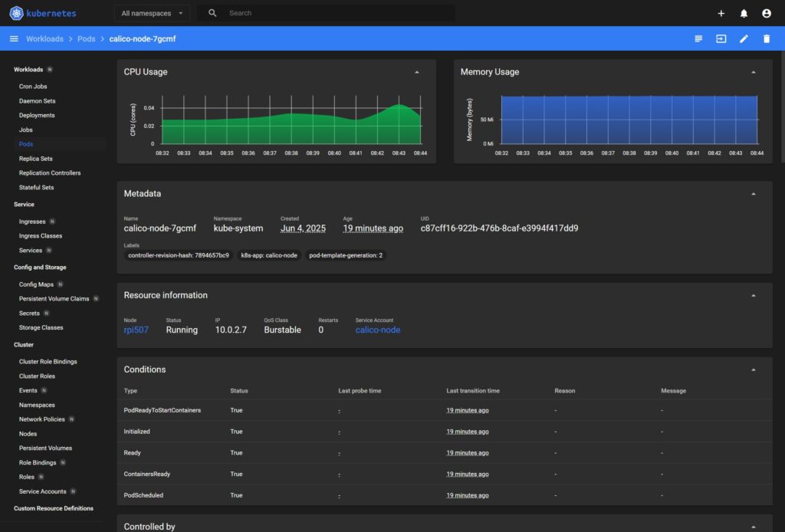Open Ingresses in sidebar
The width and height of the screenshot is (785, 532).
click(x=32, y=222)
